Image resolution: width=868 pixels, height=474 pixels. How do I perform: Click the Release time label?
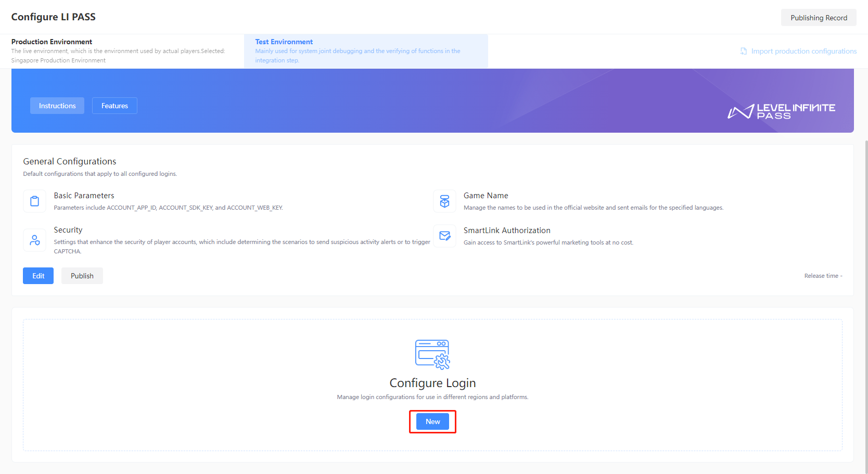[823, 276]
